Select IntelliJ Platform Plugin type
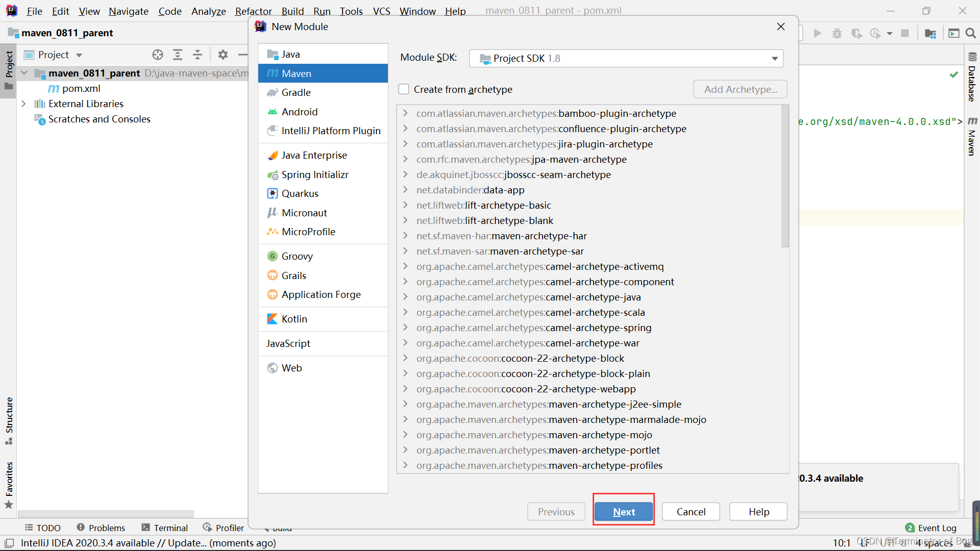 click(323, 131)
